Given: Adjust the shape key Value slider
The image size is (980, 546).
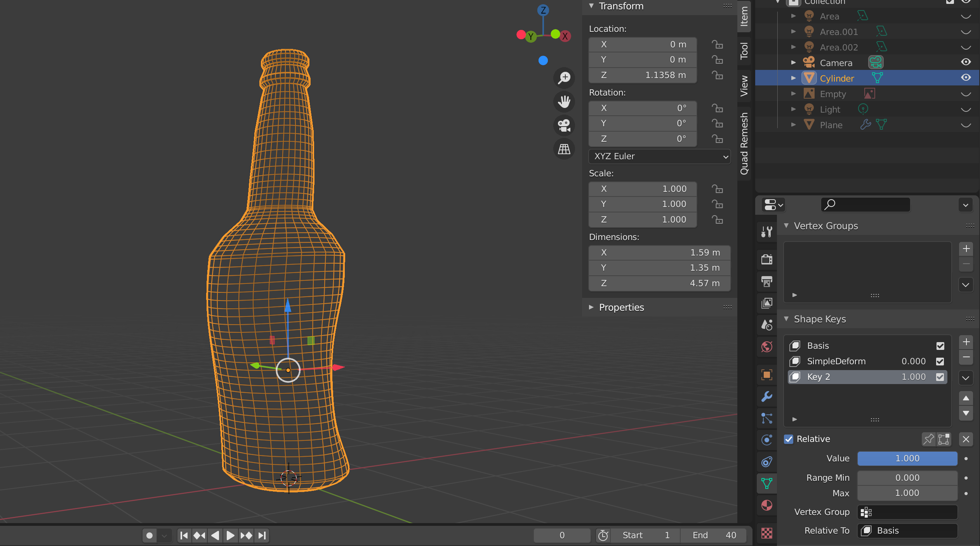Looking at the screenshot, I should 907,459.
